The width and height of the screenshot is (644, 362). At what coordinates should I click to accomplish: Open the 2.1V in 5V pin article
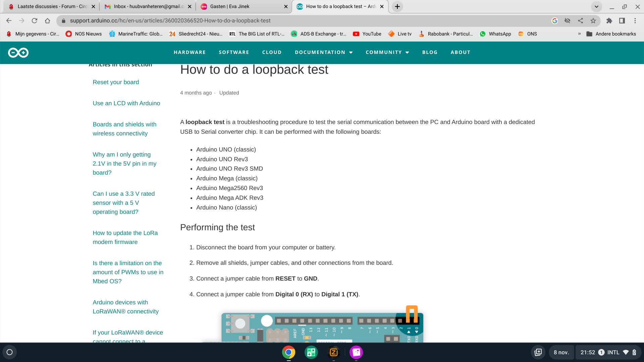click(124, 164)
